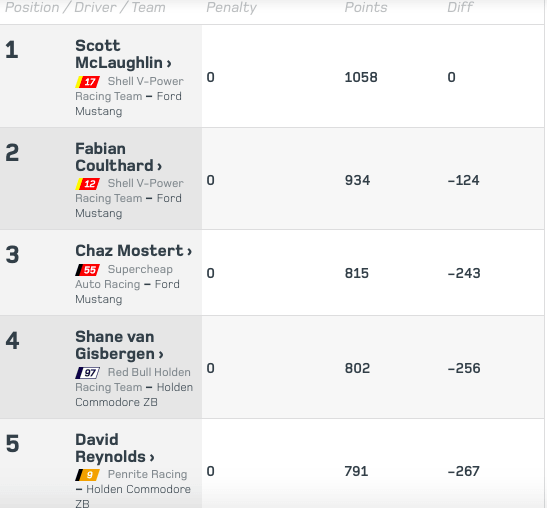
Task: Click the chevron next to McLaughlin
Action: tap(169, 64)
